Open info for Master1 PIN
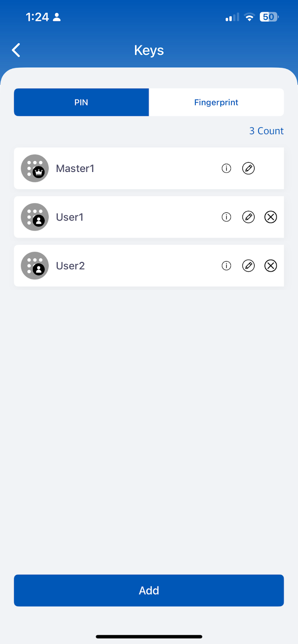 click(x=226, y=168)
